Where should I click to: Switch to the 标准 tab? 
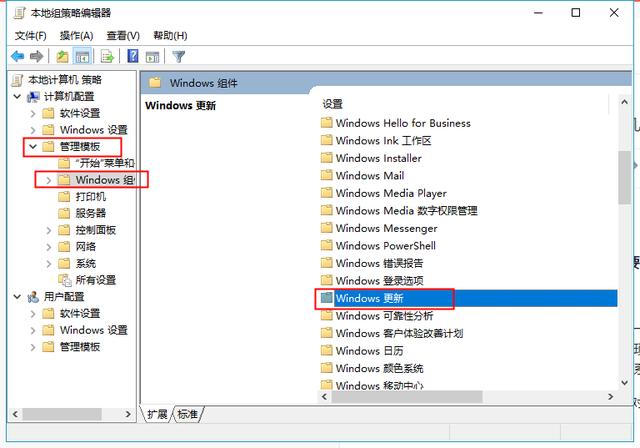click(187, 414)
